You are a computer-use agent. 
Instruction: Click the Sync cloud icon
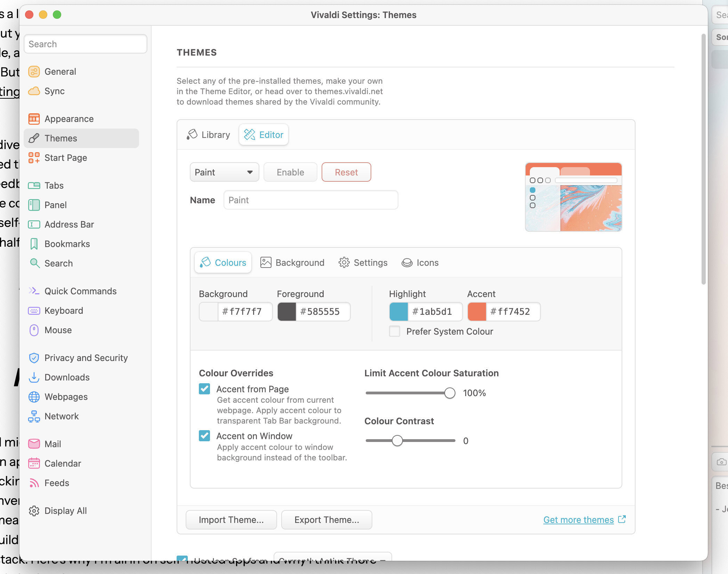(x=34, y=91)
